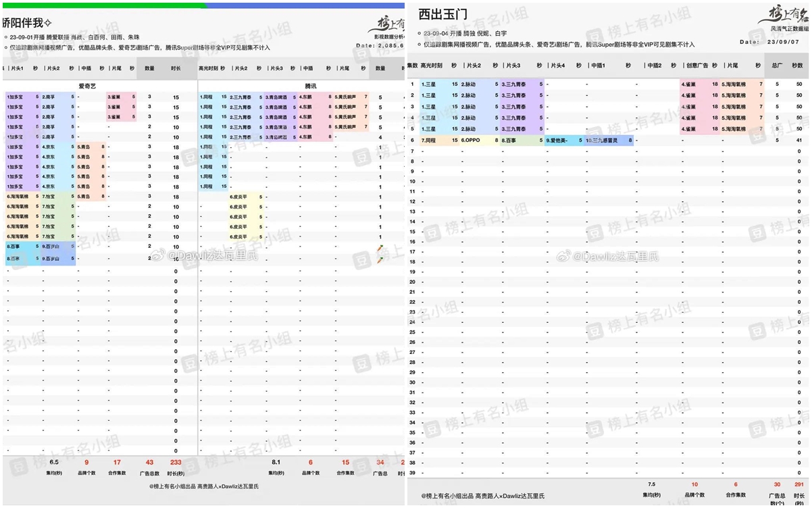812x508 pixels.
Task: Click the 集数 column header
Action: point(413,66)
